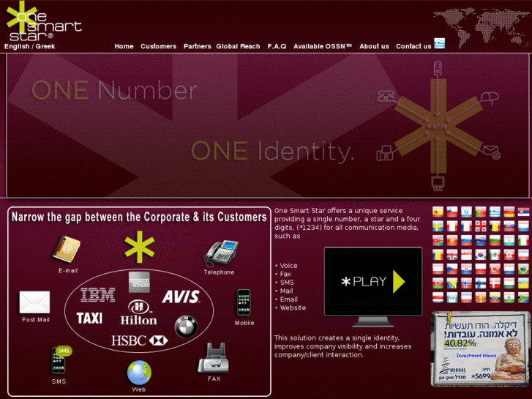Viewport: 532px width, 399px height.
Task: Open the Contact us page
Action: pyautogui.click(x=413, y=46)
